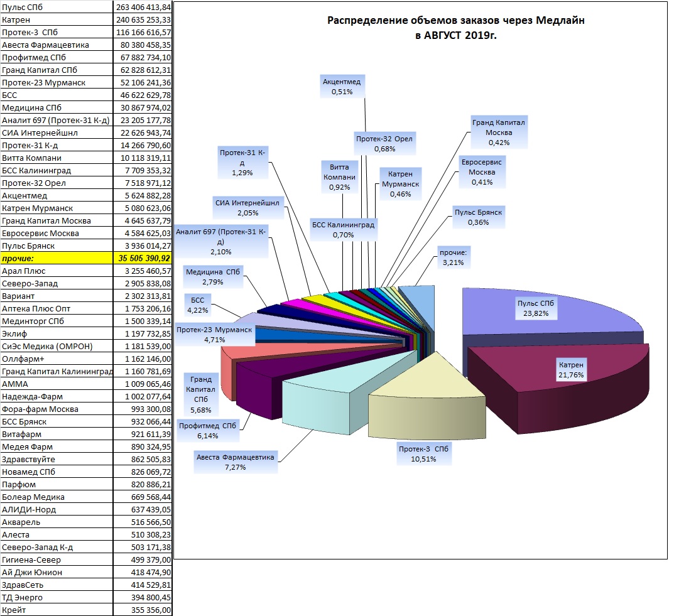The width and height of the screenshot is (674, 616).
Task: Click the 'Ай Джи Юнион' table cell
Action: [57, 572]
